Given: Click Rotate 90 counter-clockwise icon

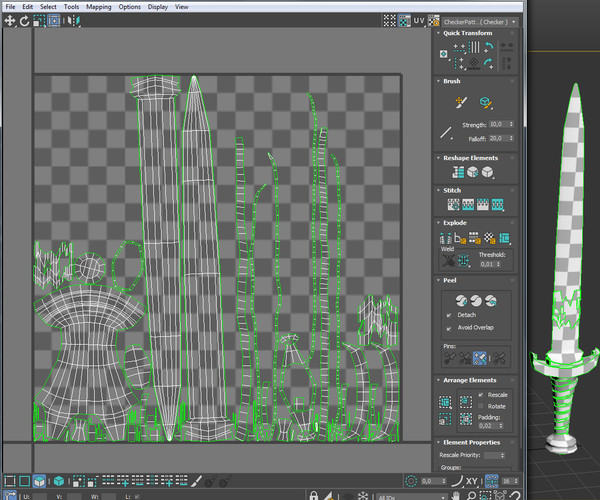Looking at the screenshot, I should (x=489, y=47).
